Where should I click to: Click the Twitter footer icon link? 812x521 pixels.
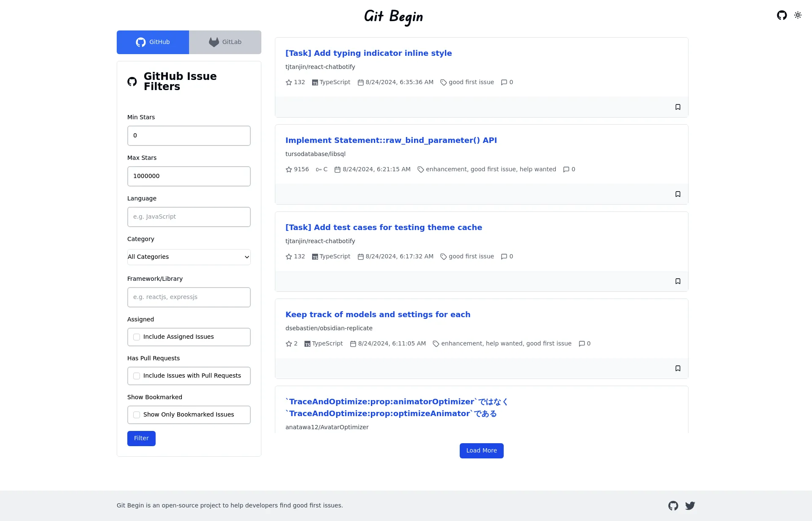[x=689, y=506]
